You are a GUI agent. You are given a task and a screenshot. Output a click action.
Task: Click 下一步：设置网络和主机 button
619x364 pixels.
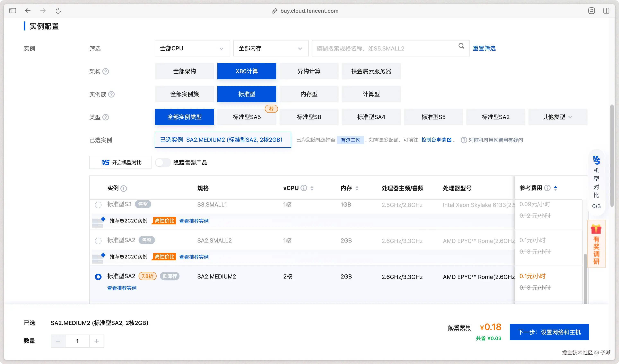[x=549, y=332]
